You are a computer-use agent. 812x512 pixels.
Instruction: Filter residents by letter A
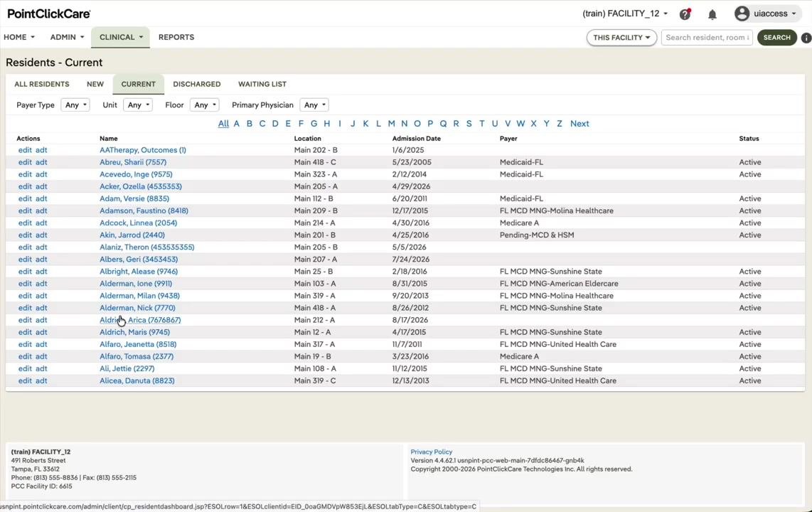click(x=237, y=124)
